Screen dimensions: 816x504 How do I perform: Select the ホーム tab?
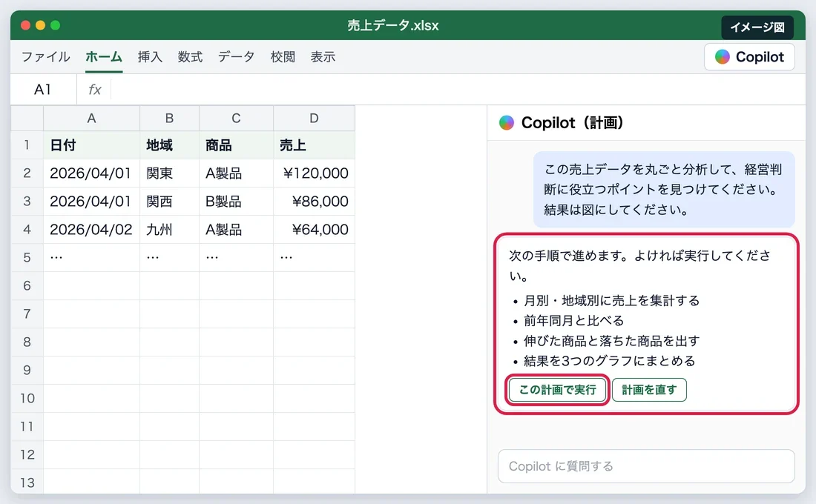pos(104,56)
